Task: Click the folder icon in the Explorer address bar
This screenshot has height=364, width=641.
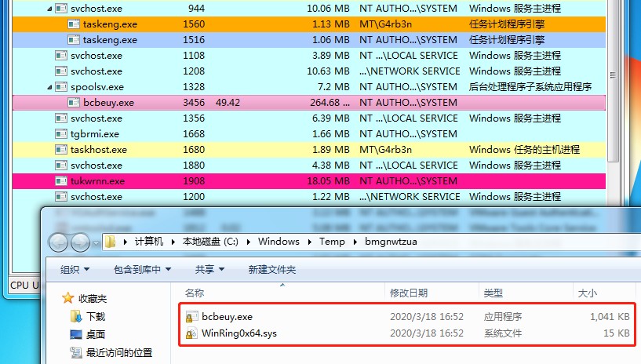Action: click(x=111, y=242)
